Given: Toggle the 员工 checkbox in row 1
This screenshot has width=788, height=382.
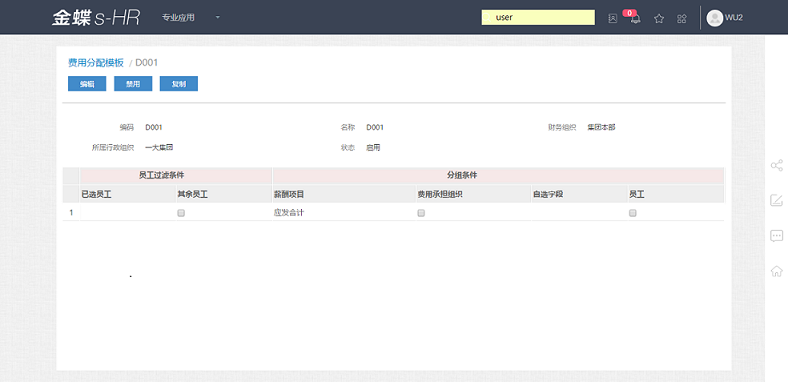Looking at the screenshot, I should (x=633, y=213).
